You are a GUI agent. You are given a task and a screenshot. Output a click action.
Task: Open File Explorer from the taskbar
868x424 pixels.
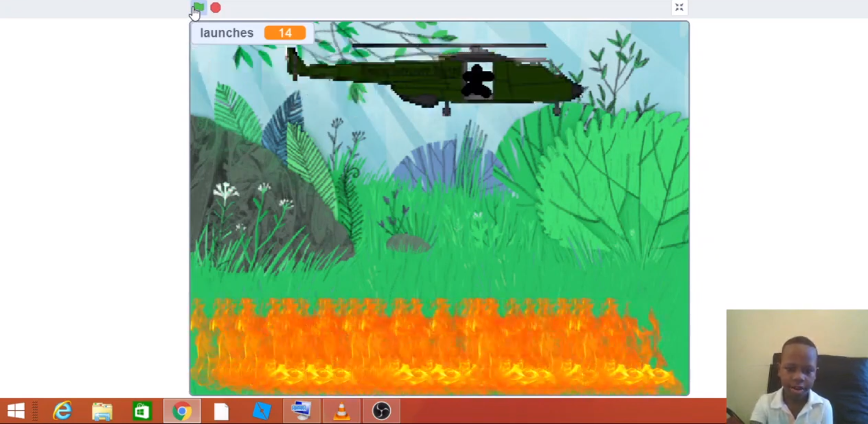pyautogui.click(x=102, y=411)
